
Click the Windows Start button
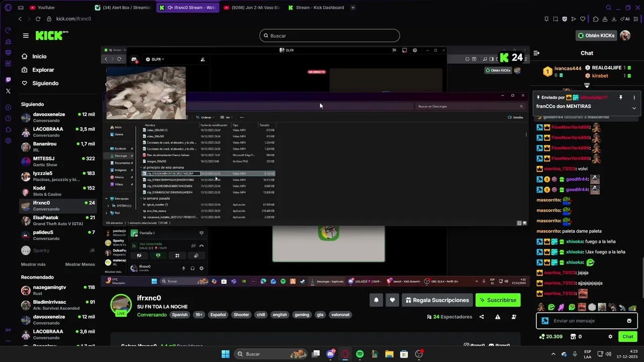tap(225, 354)
